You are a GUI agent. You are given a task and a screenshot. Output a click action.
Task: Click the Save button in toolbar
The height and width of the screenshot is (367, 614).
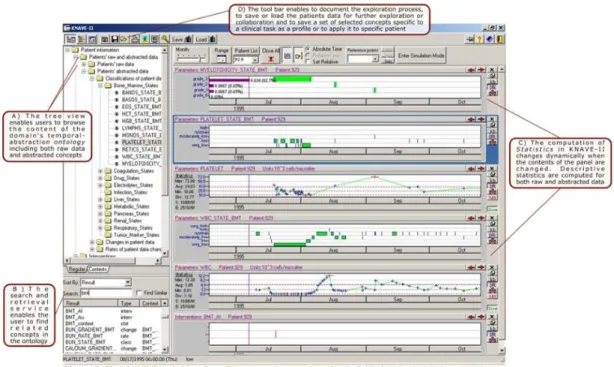coord(182,39)
